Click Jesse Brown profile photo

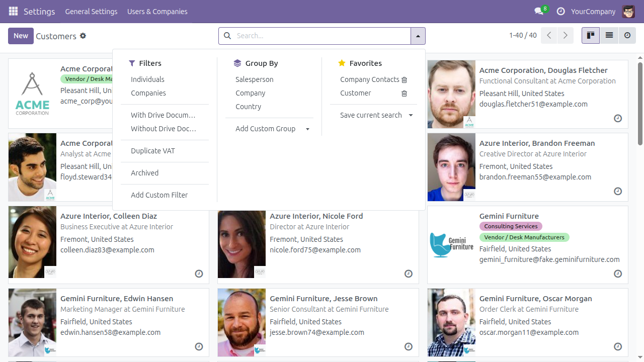(x=242, y=322)
